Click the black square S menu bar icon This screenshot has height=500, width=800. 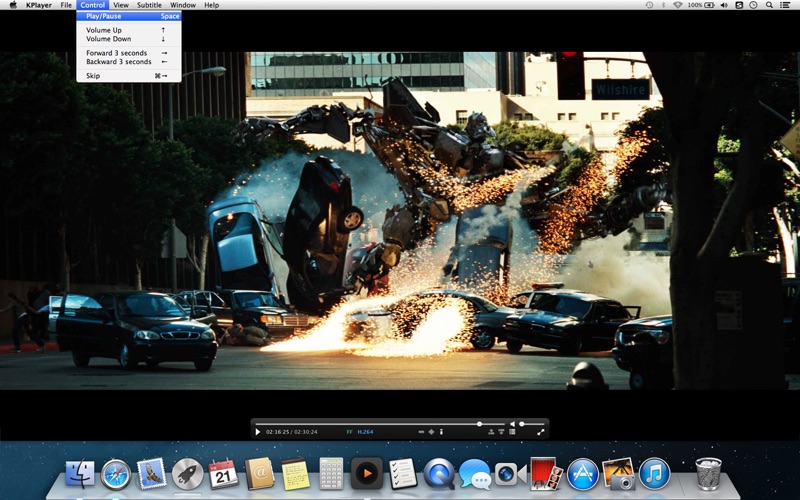[x=739, y=5]
